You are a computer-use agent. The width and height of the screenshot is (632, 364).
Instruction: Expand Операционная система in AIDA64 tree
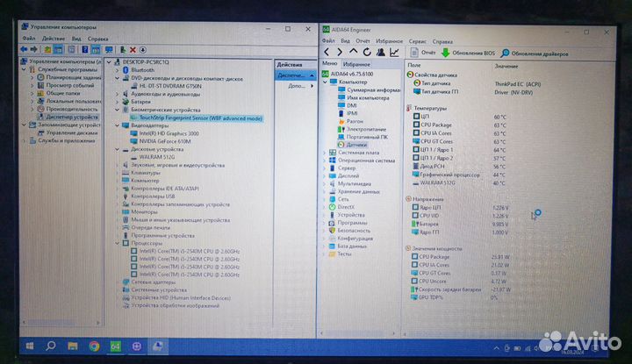click(325, 161)
